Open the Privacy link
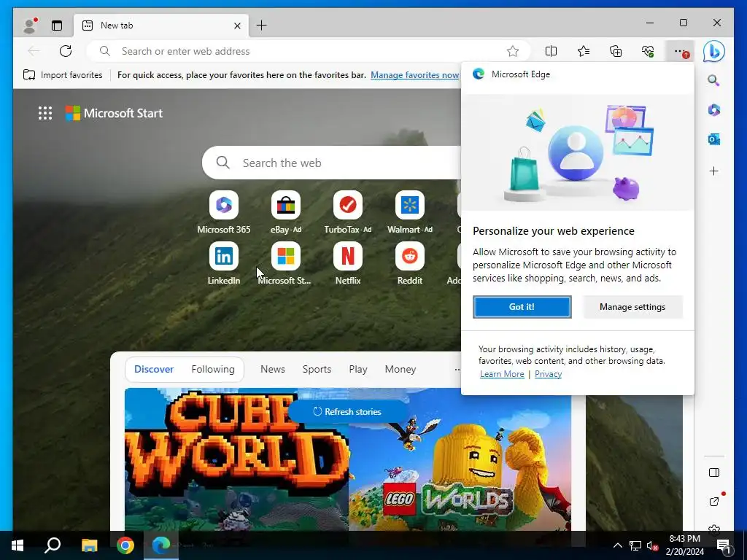Screen dimensions: 747x560 pyautogui.click(x=548, y=374)
